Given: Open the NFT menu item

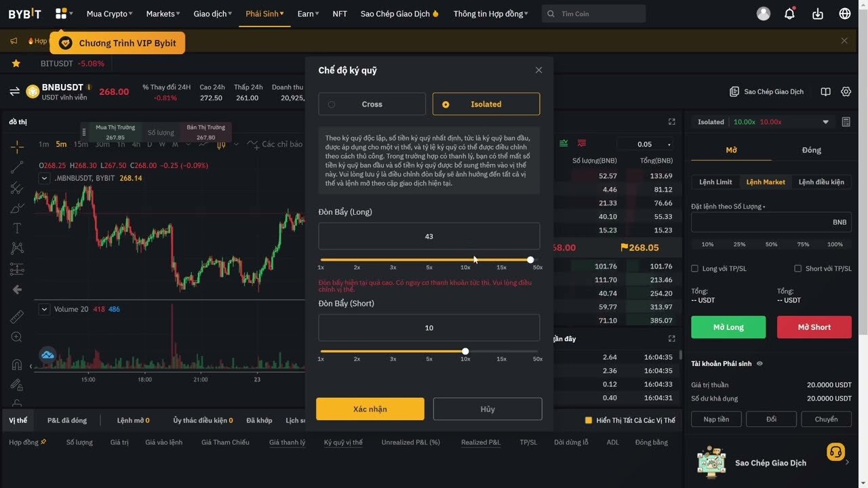Looking at the screenshot, I should 340,14.
